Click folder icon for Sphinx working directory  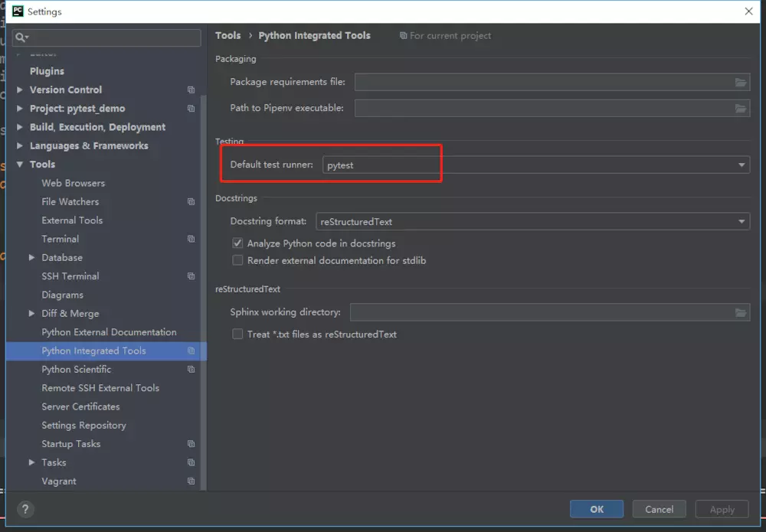coord(741,312)
